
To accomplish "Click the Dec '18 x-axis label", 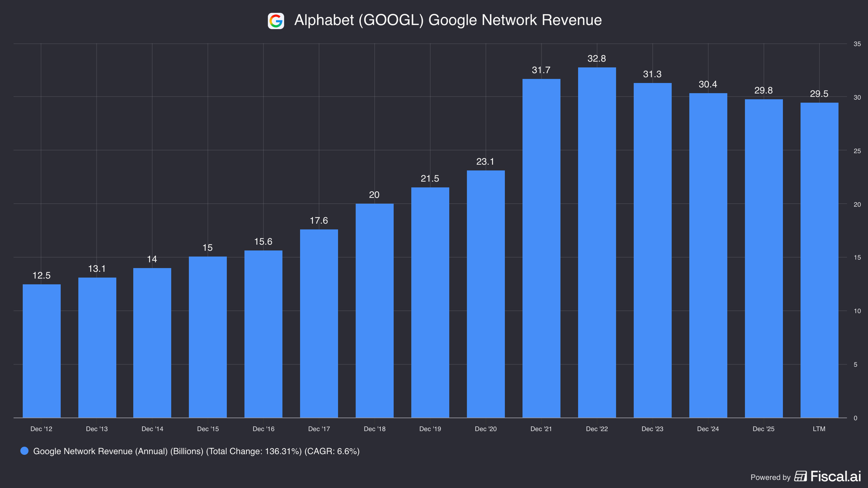I will [x=375, y=429].
